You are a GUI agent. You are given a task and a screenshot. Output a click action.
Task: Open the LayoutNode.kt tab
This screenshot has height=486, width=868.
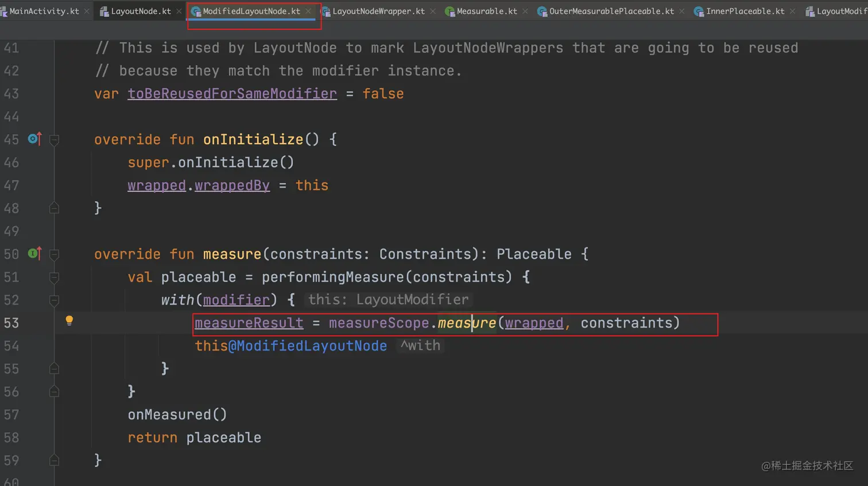[x=141, y=11]
